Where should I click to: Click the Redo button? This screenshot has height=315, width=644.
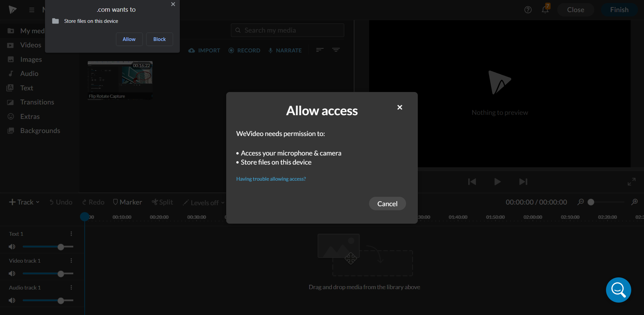click(x=93, y=202)
